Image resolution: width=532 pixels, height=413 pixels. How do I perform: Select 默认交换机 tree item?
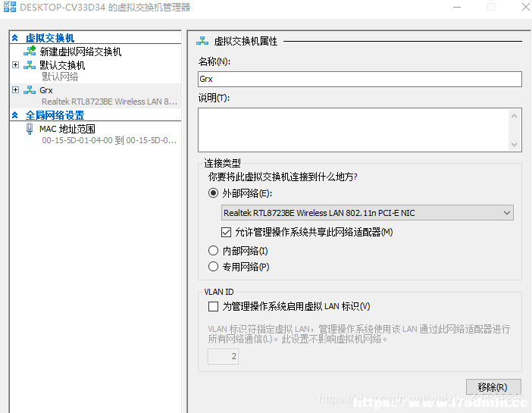click(x=62, y=65)
